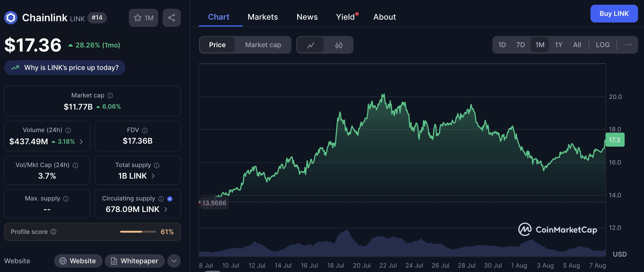Click the USD currency label

(x=620, y=255)
